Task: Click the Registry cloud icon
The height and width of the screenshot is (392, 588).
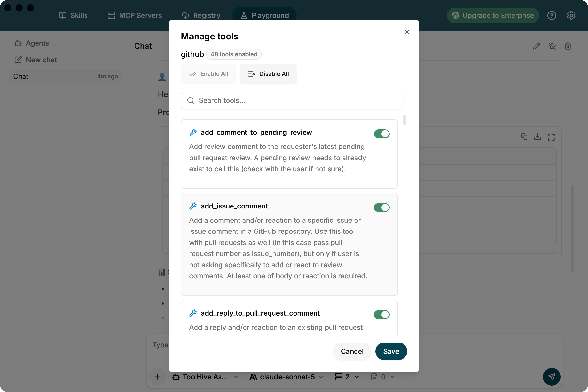Action: (x=185, y=15)
